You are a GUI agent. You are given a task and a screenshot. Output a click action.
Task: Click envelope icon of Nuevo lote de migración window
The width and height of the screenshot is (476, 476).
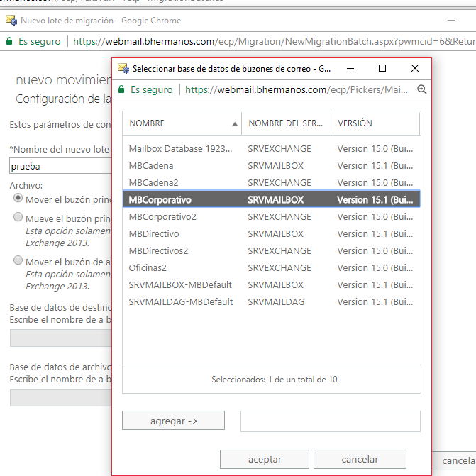[x=11, y=20]
